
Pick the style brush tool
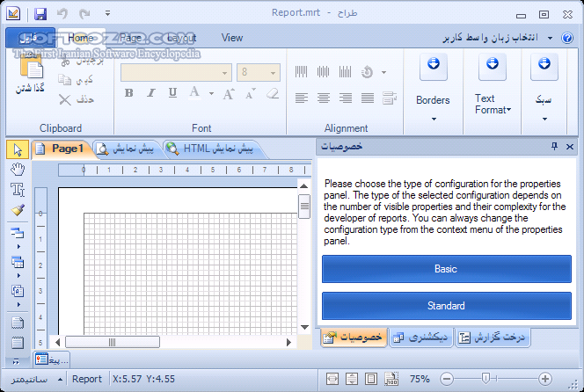[x=18, y=210]
